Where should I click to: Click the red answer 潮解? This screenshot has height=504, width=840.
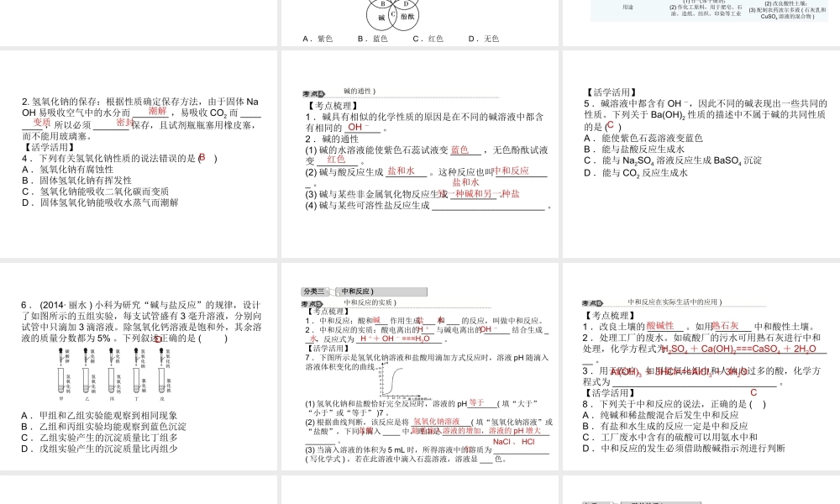click(158, 111)
